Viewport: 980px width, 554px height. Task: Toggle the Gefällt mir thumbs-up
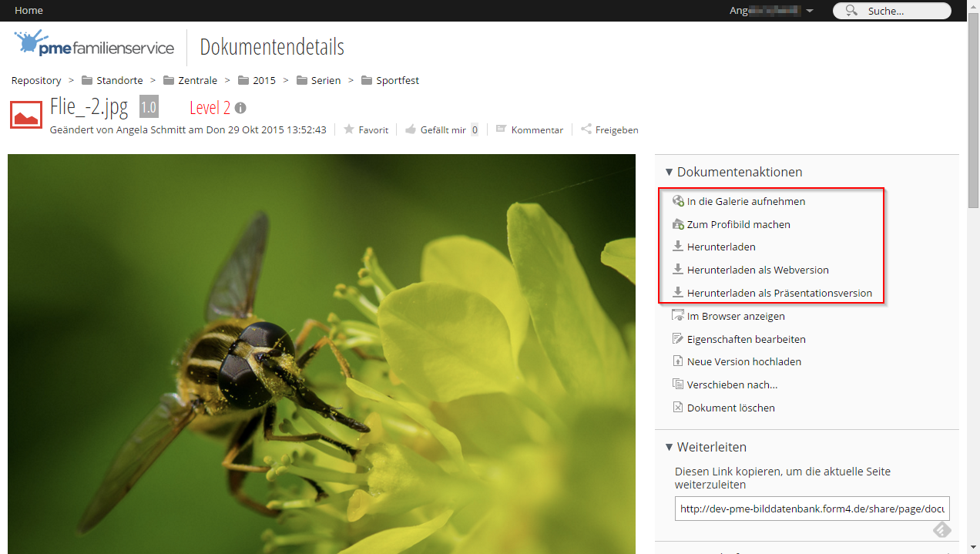click(411, 129)
